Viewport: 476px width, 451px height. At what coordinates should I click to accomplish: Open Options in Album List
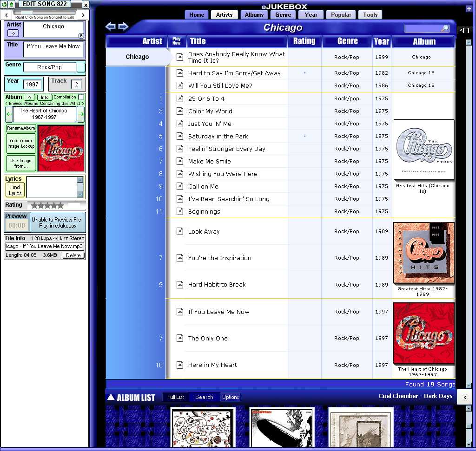(231, 397)
